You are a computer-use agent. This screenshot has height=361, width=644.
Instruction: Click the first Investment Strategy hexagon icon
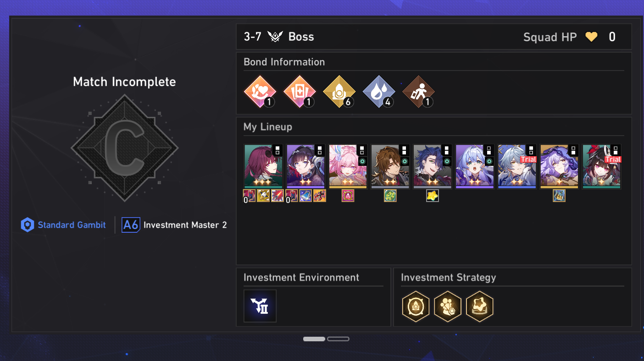click(x=416, y=306)
